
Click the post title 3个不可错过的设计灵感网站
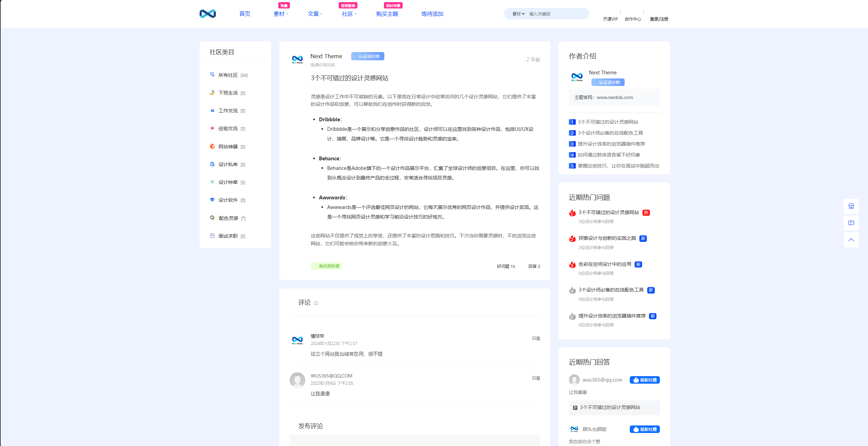[x=349, y=78]
